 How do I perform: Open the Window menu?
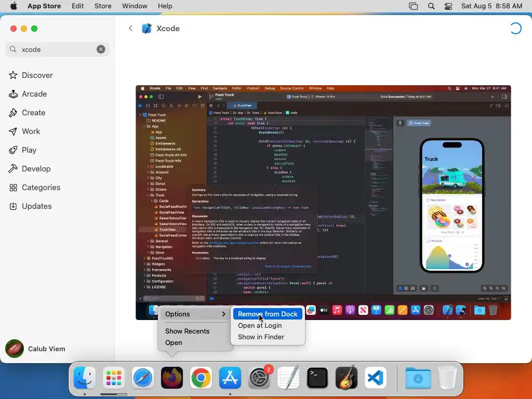(x=135, y=6)
